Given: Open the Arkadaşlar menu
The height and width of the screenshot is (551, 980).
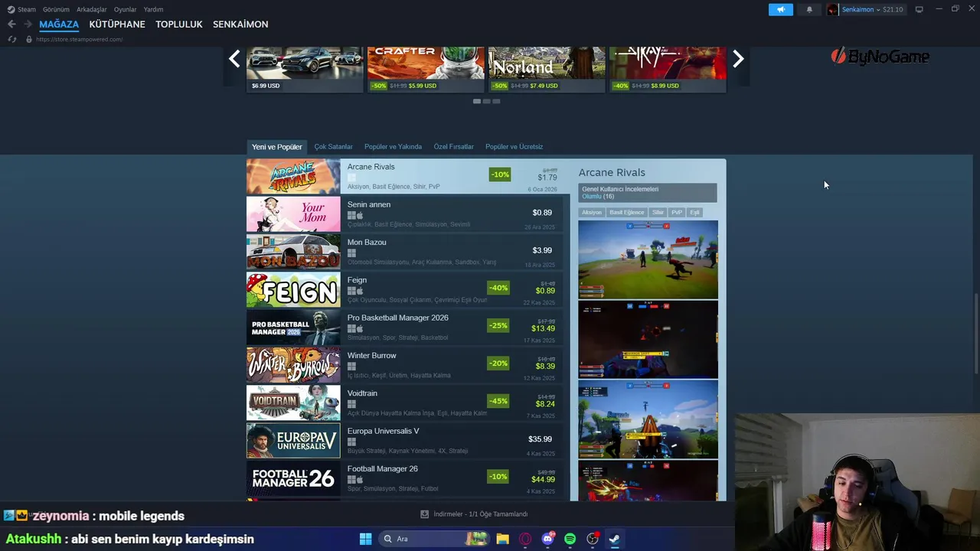Looking at the screenshot, I should pos(92,9).
